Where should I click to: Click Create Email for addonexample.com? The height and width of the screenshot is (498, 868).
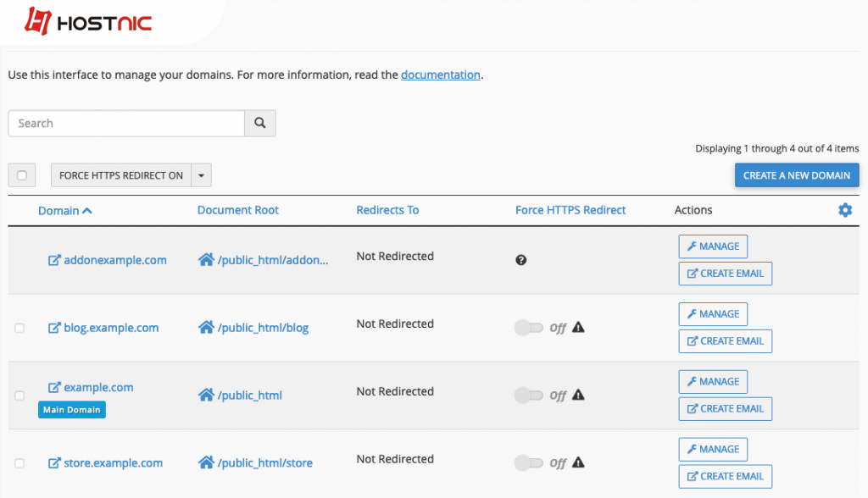(726, 274)
